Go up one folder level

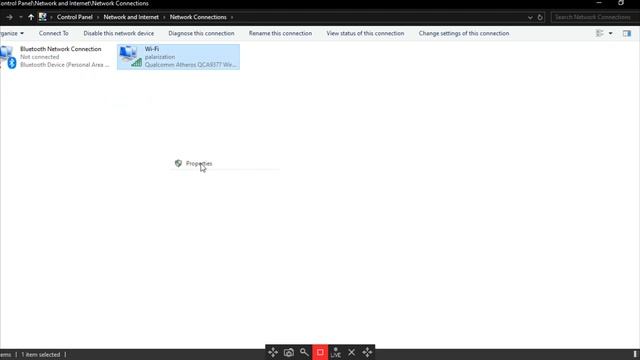[31, 17]
